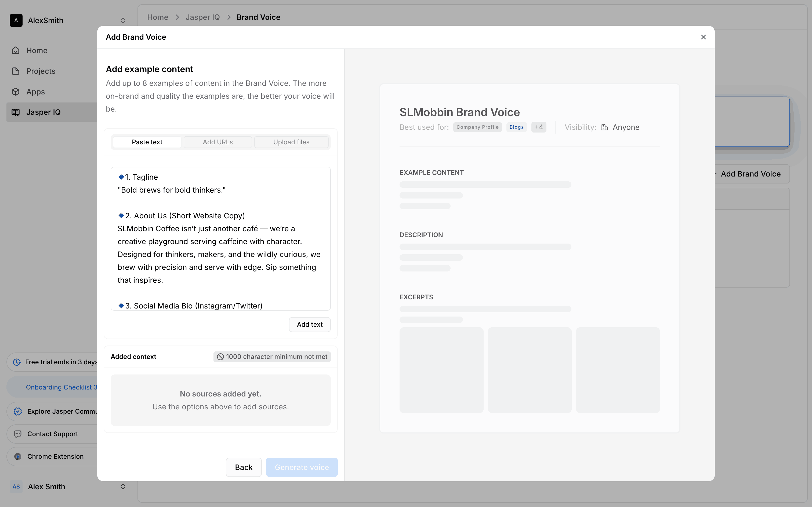
Task: Expand the AlexSmith workspace switcher
Action: point(123,20)
